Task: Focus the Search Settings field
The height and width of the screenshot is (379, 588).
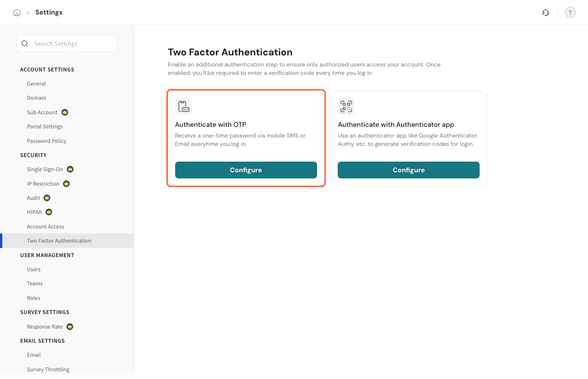Action: click(x=67, y=44)
